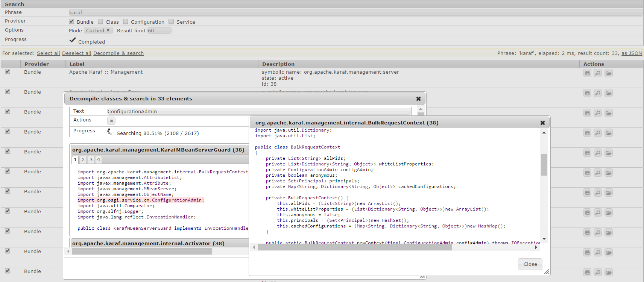
Task: Open the Mode dropdown set to Cached
Action: coord(98,30)
